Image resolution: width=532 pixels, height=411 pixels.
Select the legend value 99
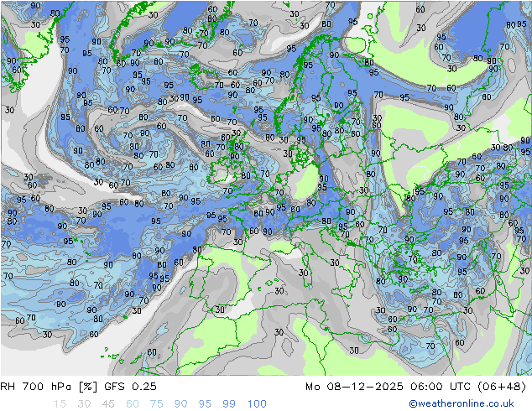(x=229, y=403)
